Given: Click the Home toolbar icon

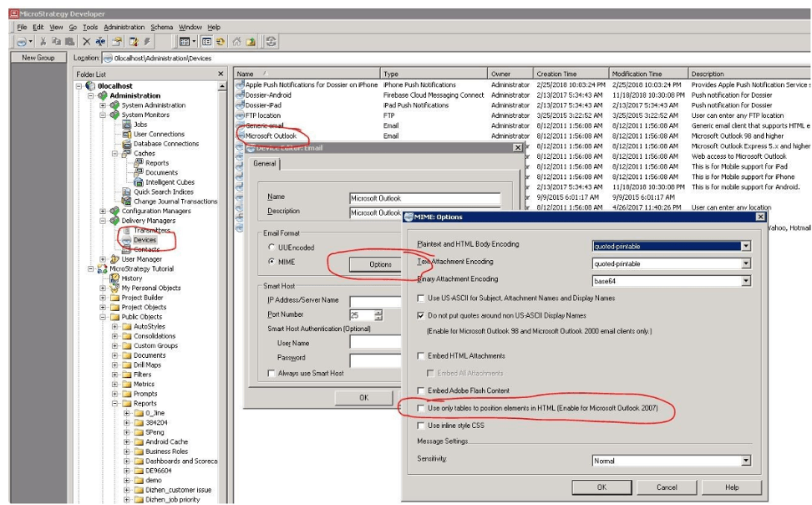Looking at the screenshot, I should [x=236, y=42].
